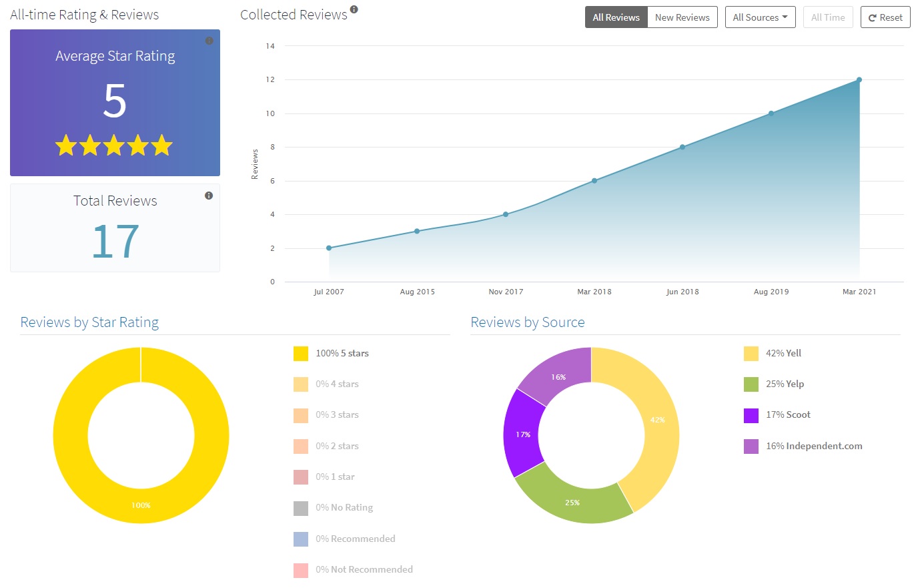The height and width of the screenshot is (588, 924).
Task: Click info icon beside Collected Reviews title
Action: click(x=354, y=9)
